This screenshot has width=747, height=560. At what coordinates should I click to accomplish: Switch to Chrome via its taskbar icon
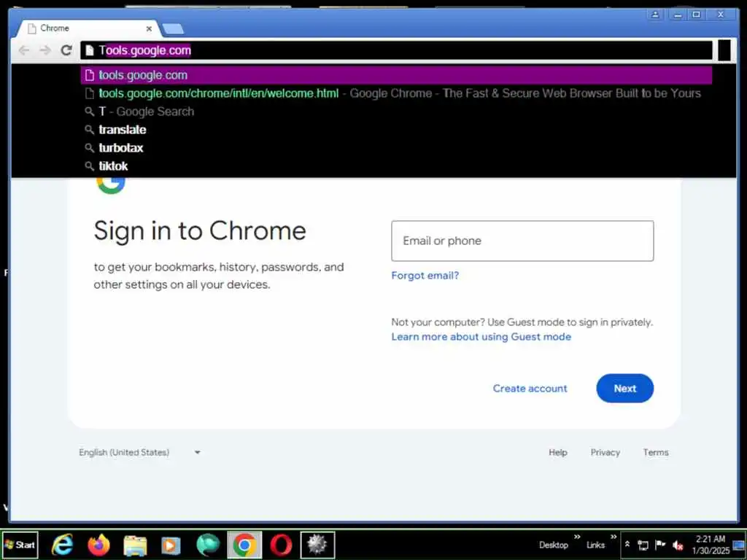tap(244, 545)
